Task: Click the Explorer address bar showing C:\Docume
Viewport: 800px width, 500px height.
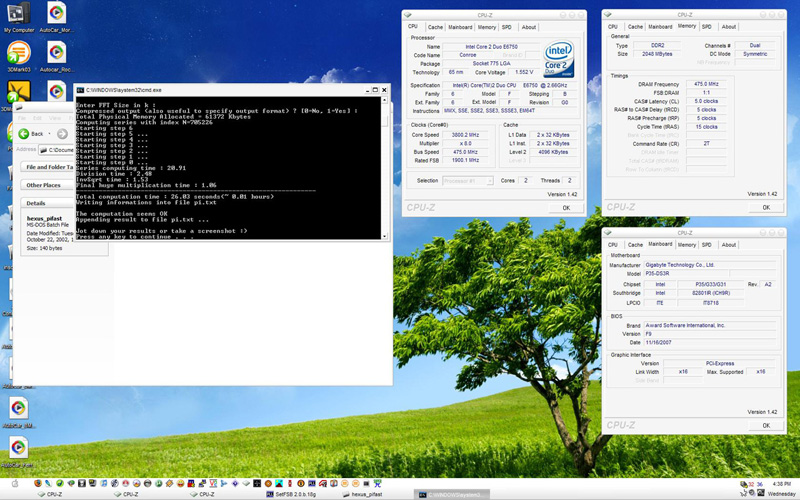Action: pyautogui.click(x=57, y=150)
